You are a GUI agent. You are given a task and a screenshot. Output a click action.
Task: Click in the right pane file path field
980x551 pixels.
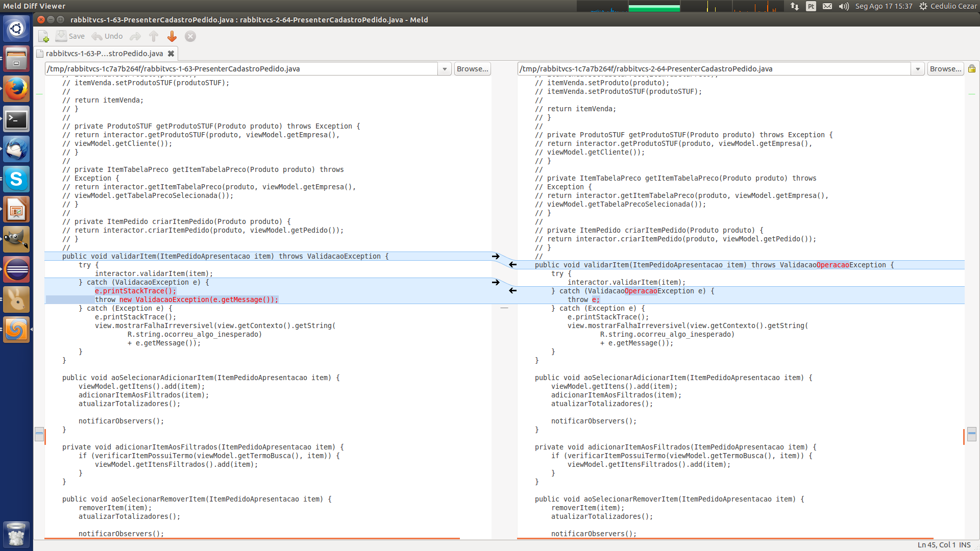point(715,69)
